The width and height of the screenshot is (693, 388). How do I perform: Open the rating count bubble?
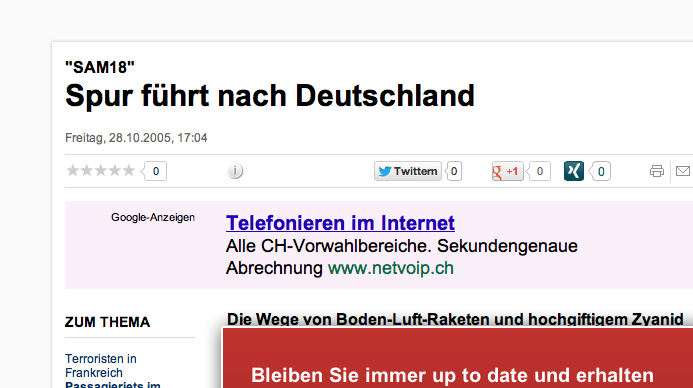coord(154,171)
